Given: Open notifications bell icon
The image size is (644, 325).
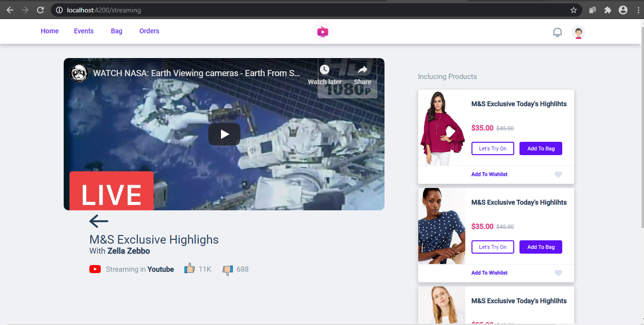Looking at the screenshot, I should pyautogui.click(x=557, y=32).
